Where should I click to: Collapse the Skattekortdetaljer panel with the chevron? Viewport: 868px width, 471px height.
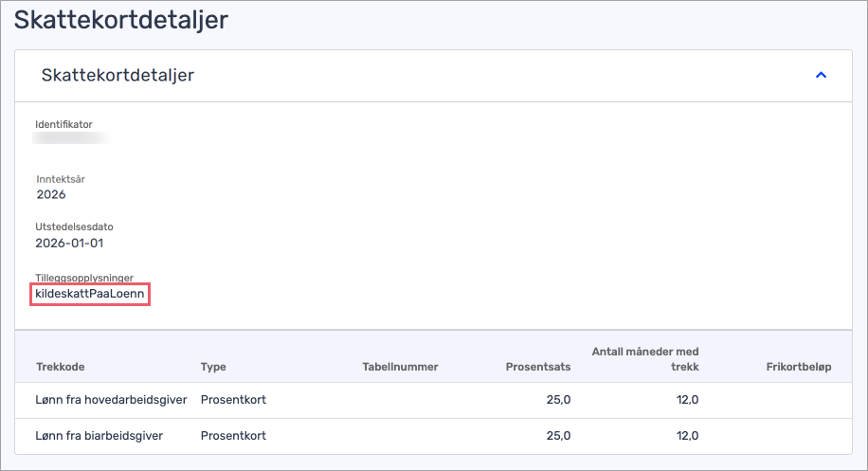pos(822,75)
